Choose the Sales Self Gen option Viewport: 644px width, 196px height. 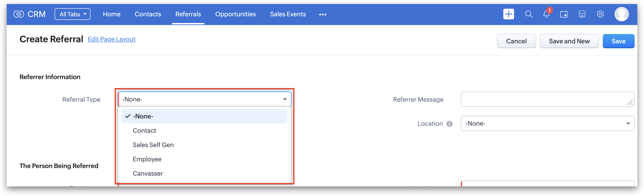click(153, 145)
